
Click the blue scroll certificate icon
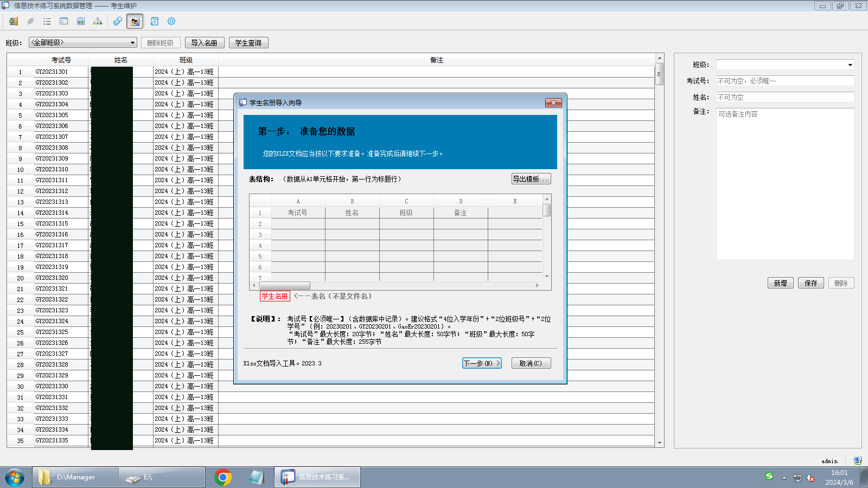[117, 21]
